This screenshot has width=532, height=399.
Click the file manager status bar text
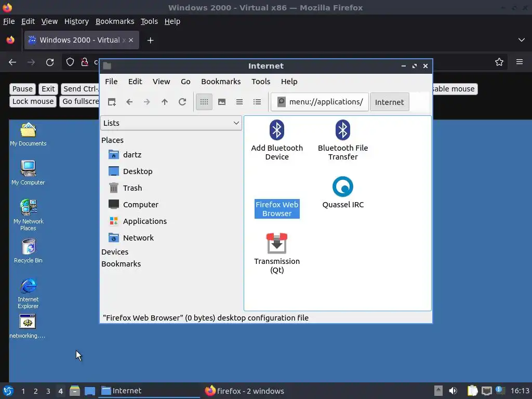[x=206, y=318]
